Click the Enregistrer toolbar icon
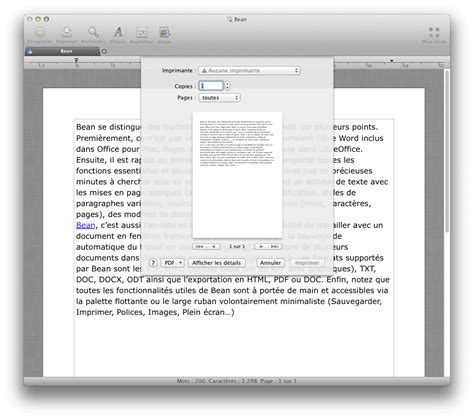This screenshot has width=474, height=419. (x=40, y=33)
